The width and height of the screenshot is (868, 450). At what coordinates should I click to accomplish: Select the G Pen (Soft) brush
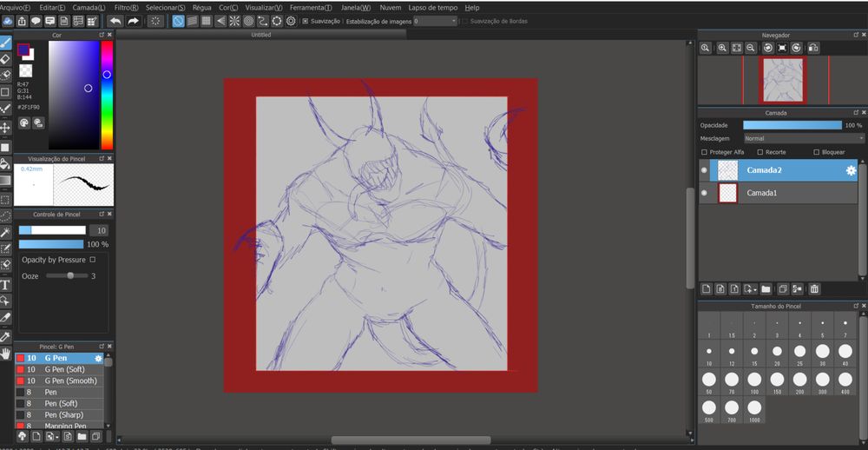[59, 370]
